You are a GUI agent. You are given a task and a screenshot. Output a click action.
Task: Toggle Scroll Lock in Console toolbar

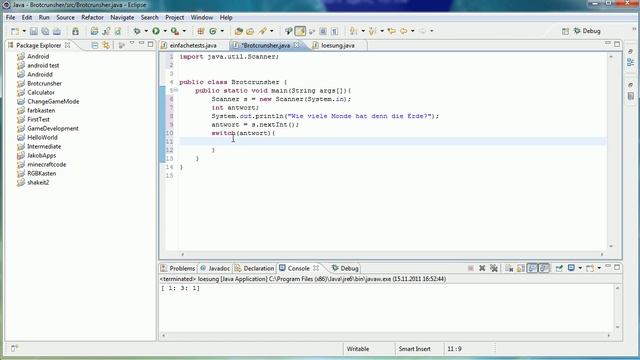pyautogui.click(x=521, y=268)
